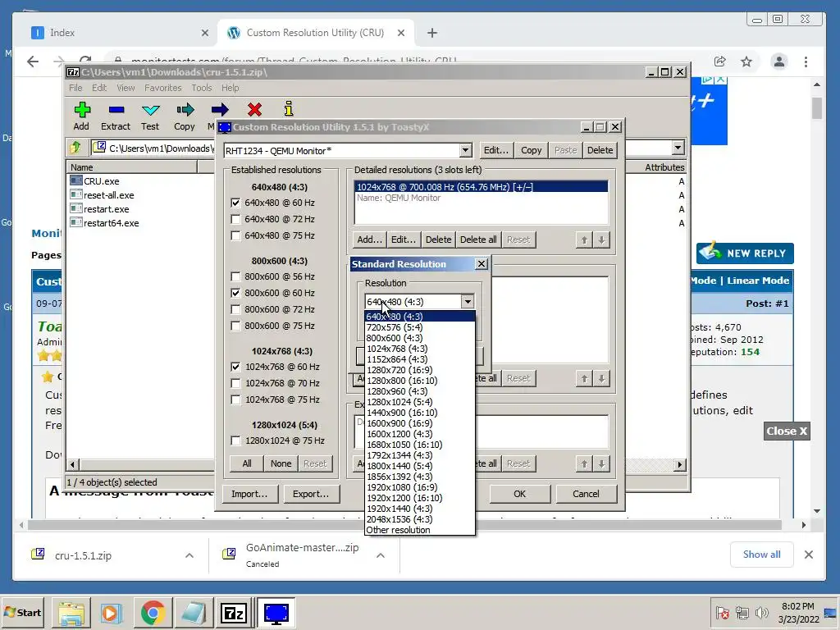Toggle 800x600 @ 60 Hz checkbox

235,293
